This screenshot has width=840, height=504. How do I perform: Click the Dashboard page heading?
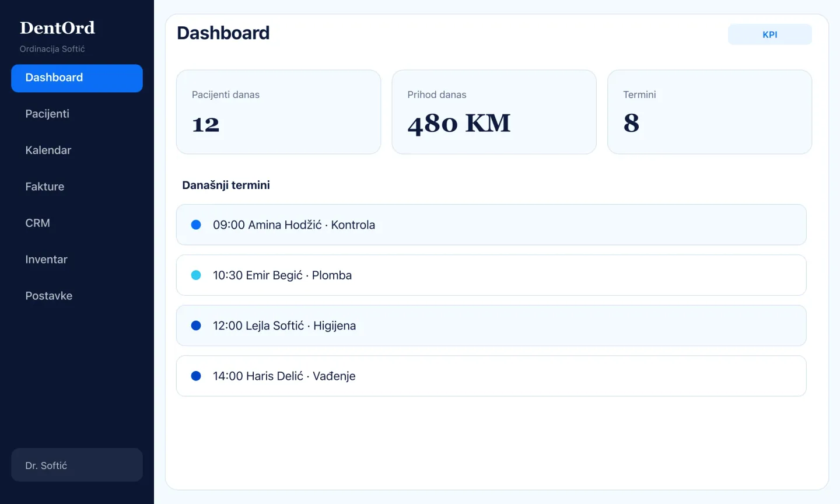coord(223,33)
